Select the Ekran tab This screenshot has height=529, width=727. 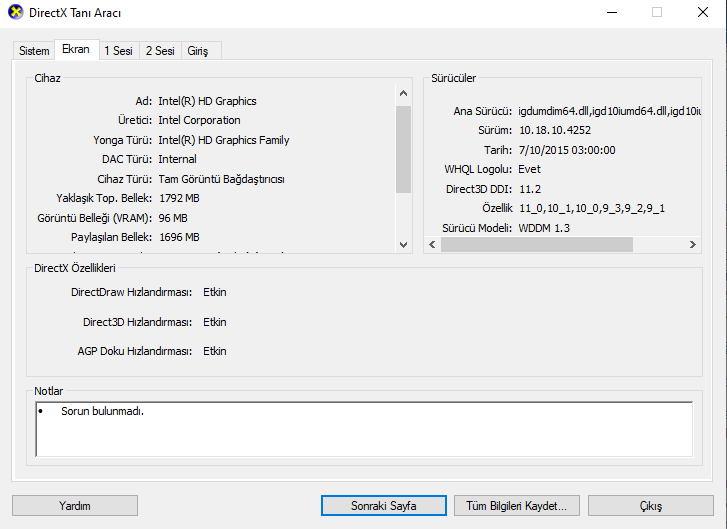click(76, 49)
